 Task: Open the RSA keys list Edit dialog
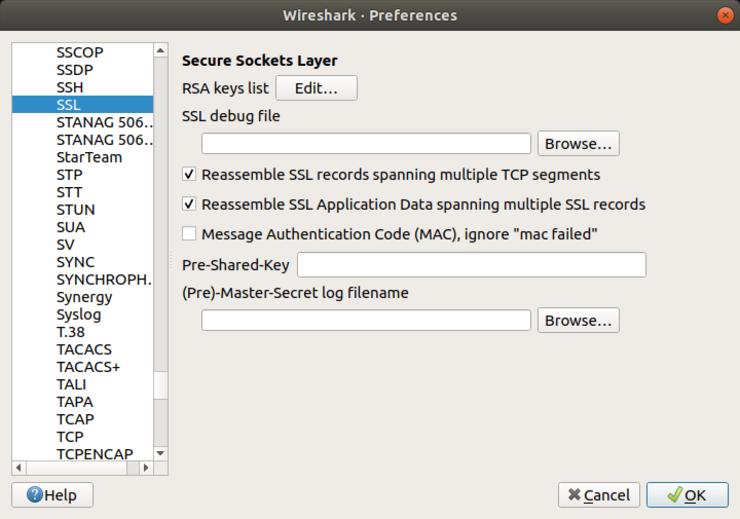316,88
